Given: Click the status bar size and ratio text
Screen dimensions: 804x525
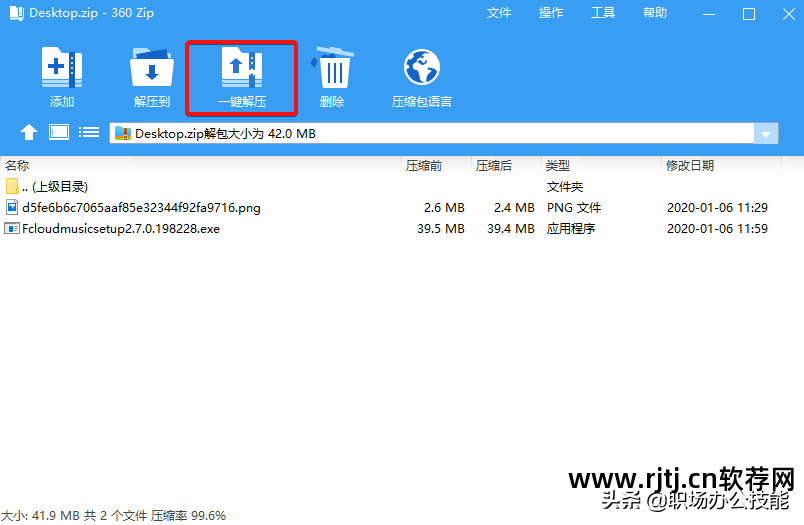Looking at the screenshot, I should pos(113,516).
